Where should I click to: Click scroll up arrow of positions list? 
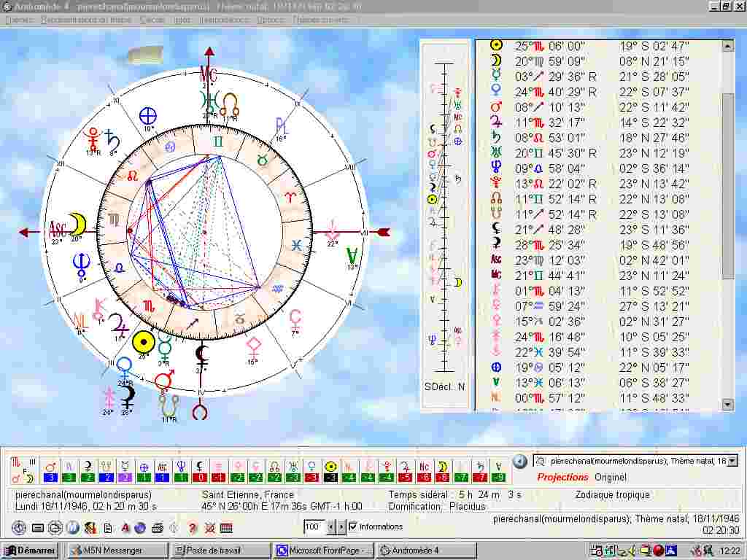click(727, 46)
